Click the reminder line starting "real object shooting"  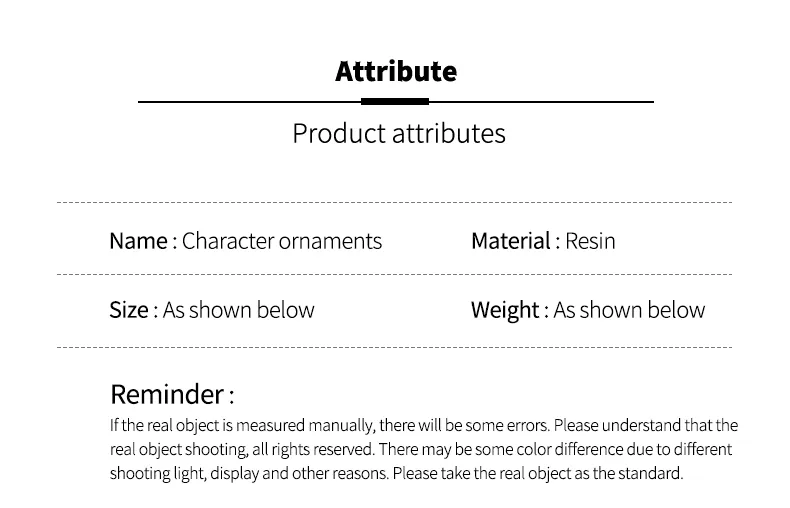click(421, 450)
